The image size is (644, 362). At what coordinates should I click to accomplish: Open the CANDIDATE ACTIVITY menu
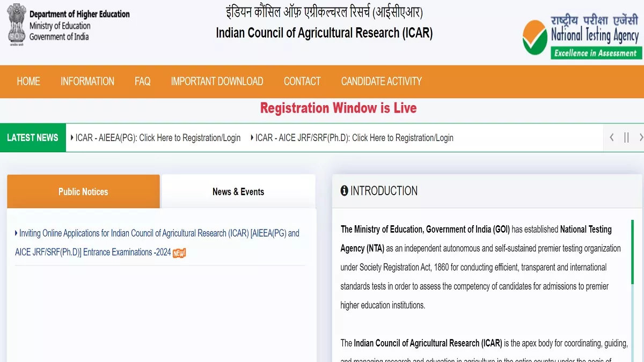[x=382, y=82]
